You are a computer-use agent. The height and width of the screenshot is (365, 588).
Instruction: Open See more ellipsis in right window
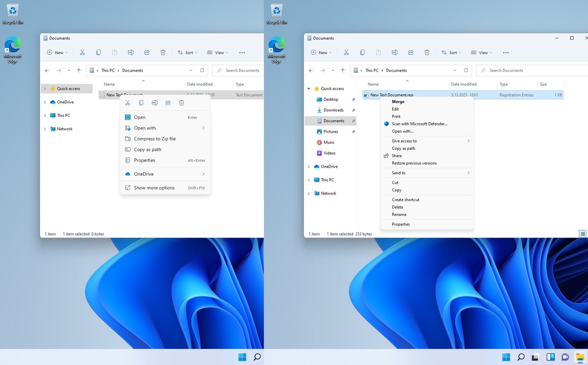[x=506, y=53]
